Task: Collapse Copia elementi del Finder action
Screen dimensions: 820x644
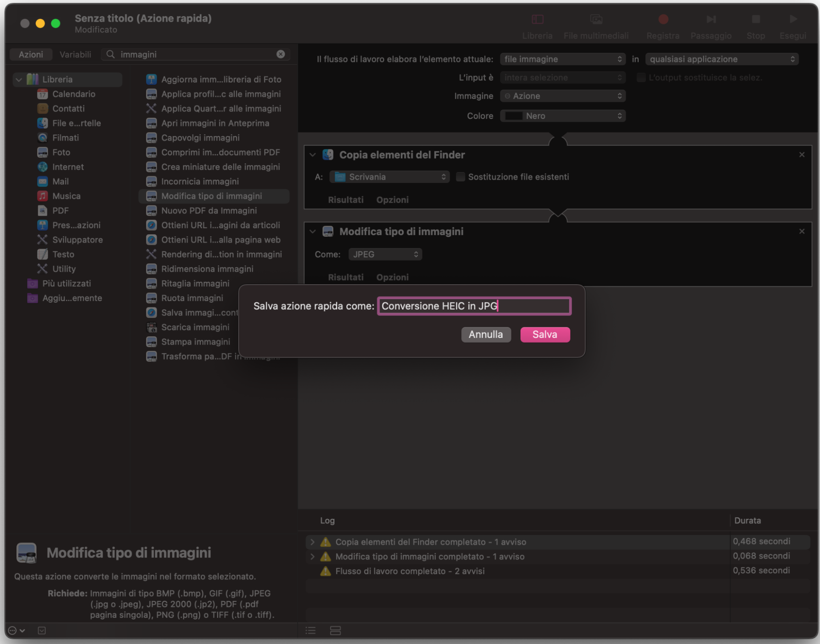Action: coord(313,155)
